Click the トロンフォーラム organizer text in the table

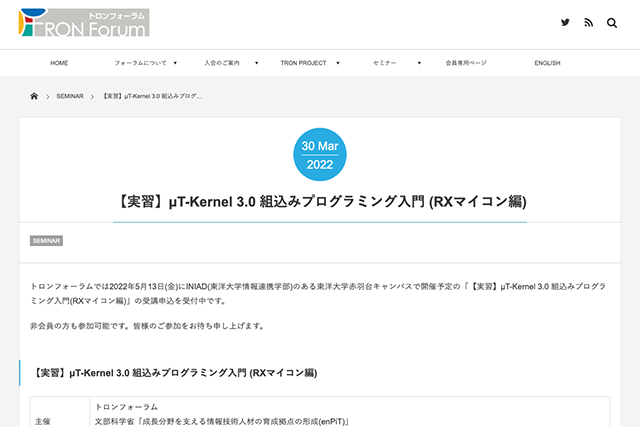click(x=126, y=407)
